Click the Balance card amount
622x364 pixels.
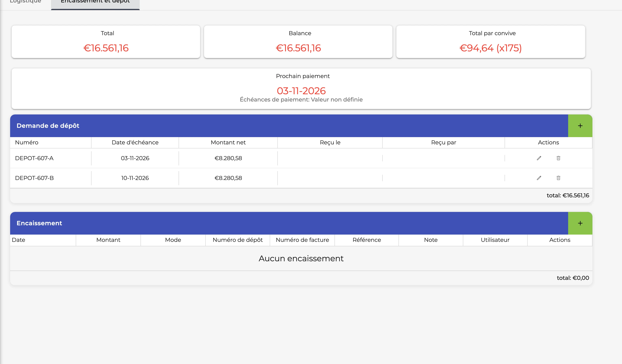(298, 48)
